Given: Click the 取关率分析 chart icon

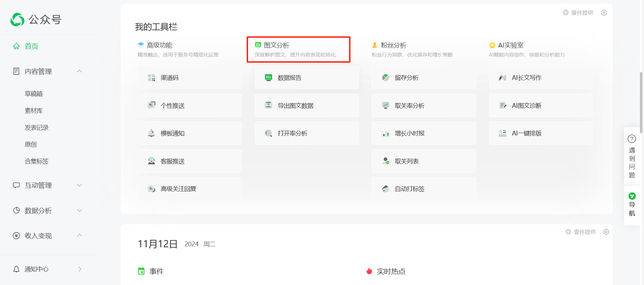Looking at the screenshot, I should 386,105.
